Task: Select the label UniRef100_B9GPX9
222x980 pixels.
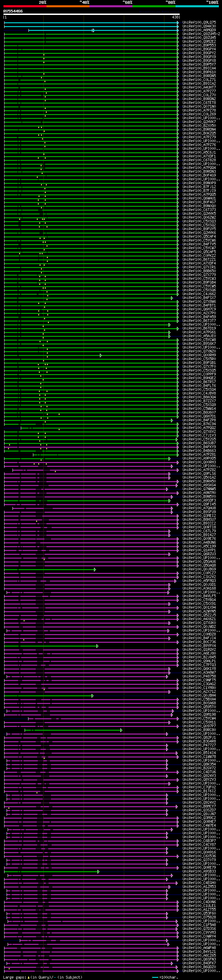Action: tap(199, 57)
